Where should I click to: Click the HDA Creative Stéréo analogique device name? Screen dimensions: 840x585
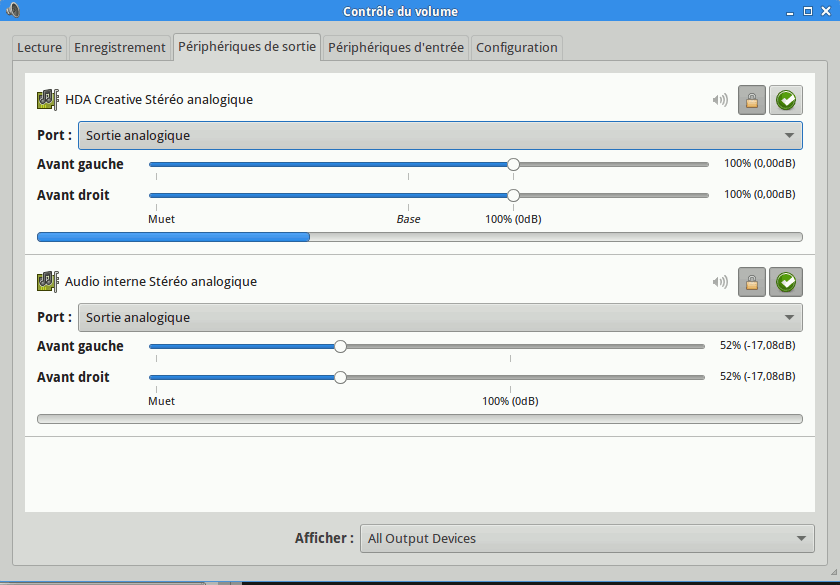(159, 100)
